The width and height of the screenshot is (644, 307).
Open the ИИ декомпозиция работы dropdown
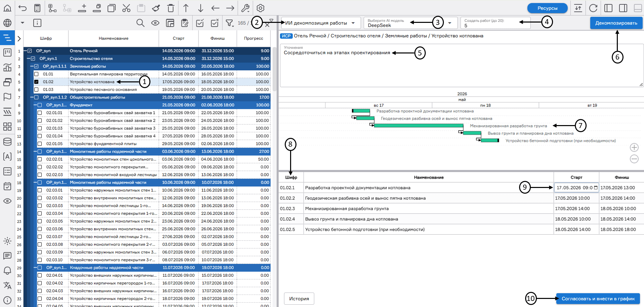click(320, 23)
